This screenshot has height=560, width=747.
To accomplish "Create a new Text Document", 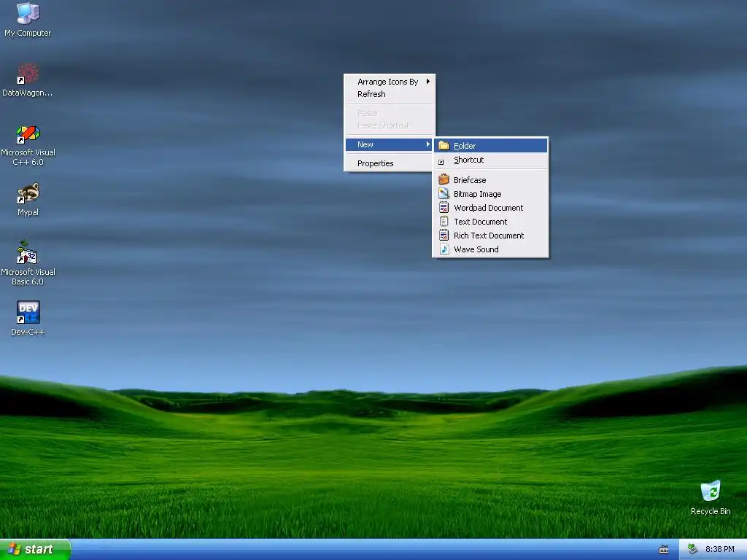I will tap(490, 222).
